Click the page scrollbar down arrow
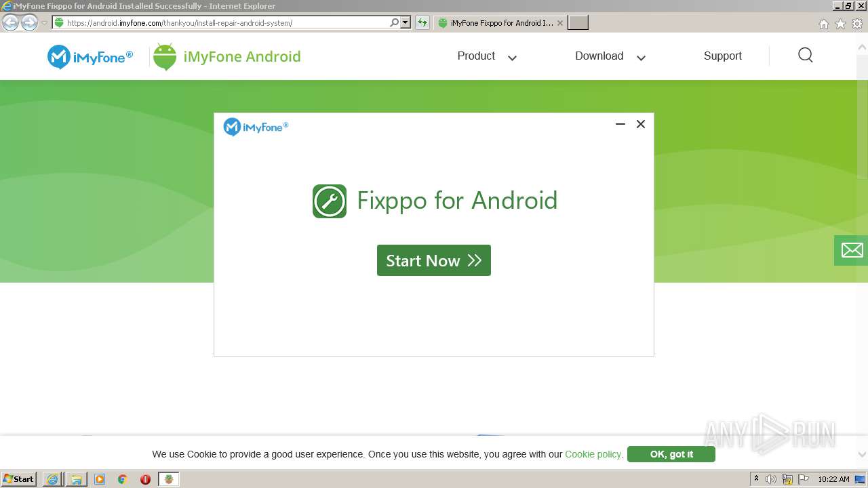 click(x=862, y=455)
